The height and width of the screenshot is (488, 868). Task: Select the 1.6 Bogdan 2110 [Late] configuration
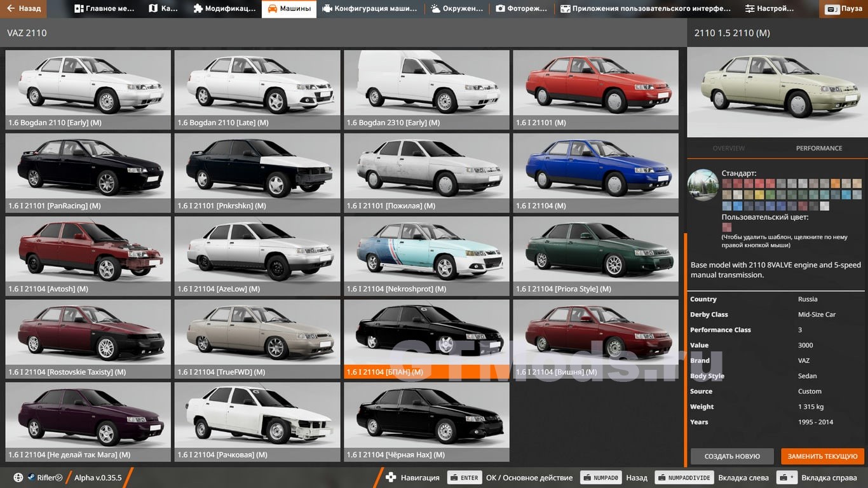(257, 90)
